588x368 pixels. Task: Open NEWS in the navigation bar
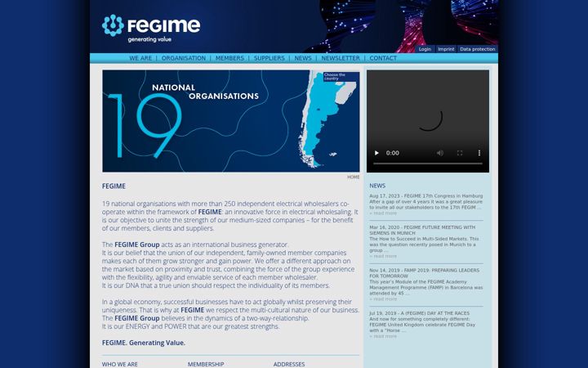[303, 58]
